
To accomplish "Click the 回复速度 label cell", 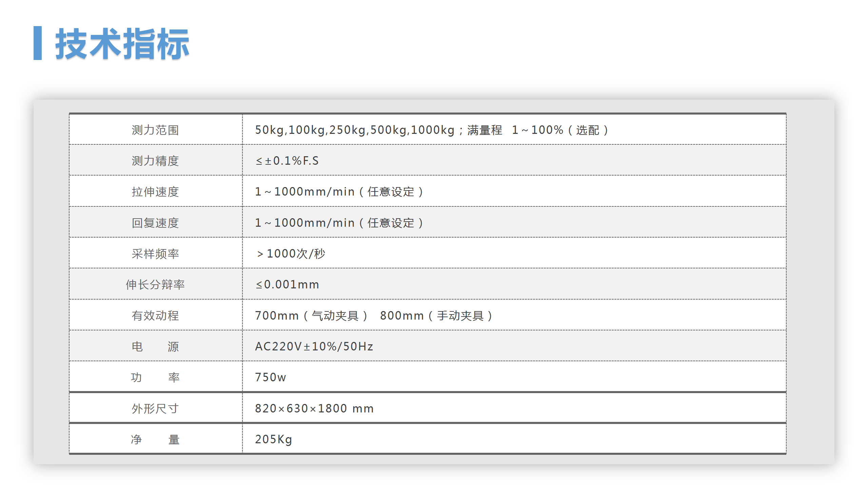I will pyautogui.click(x=155, y=223).
